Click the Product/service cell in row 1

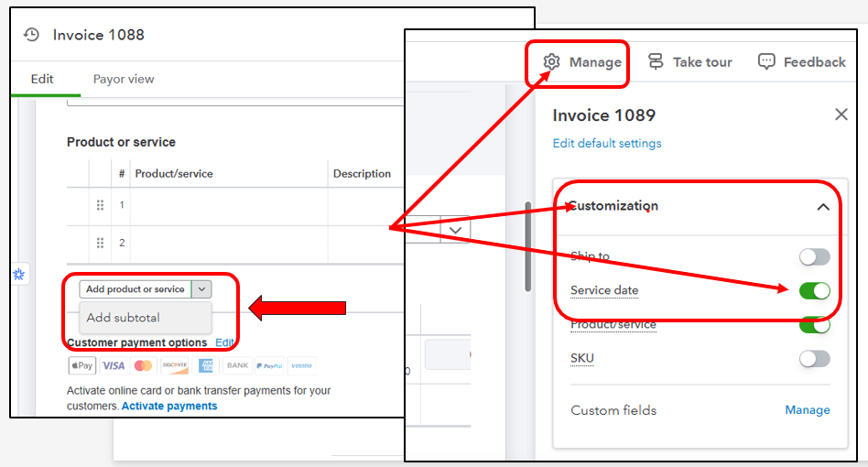(229, 206)
